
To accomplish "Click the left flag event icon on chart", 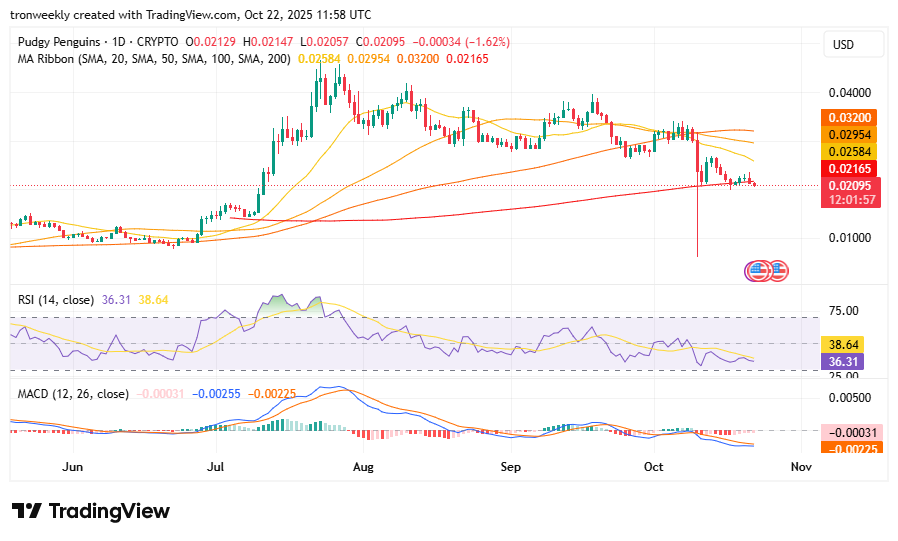I will (756, 270).
